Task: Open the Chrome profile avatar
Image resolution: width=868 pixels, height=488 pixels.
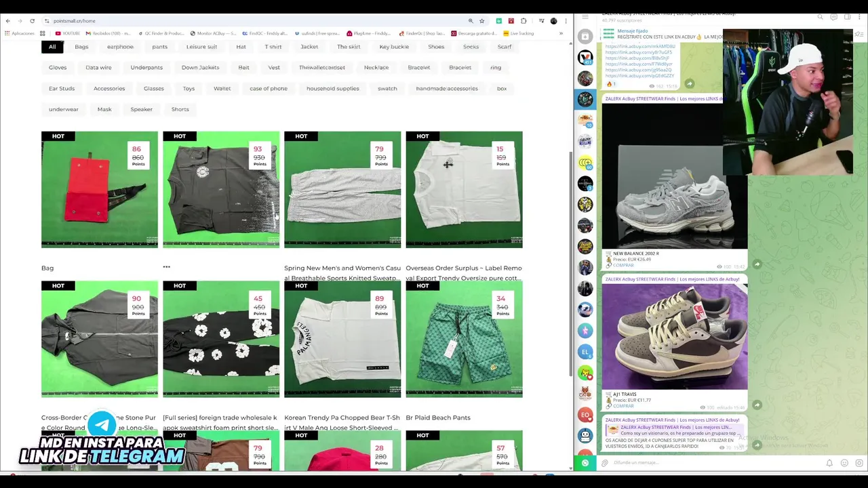Action: (553, 21)
